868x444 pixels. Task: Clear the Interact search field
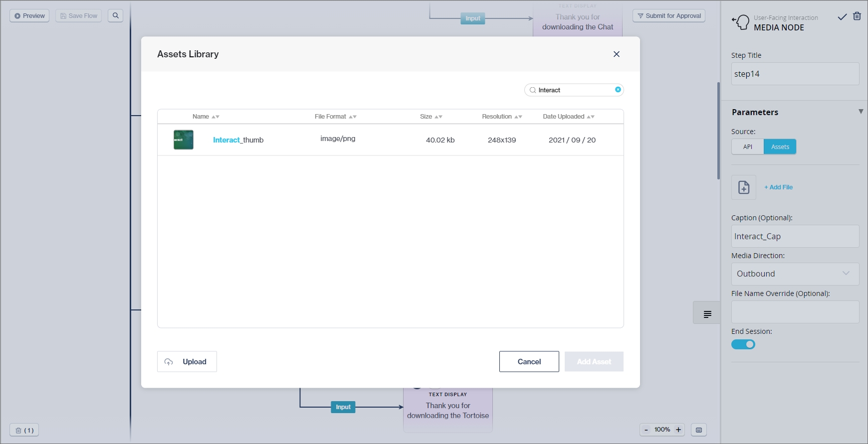(x=618, y=90)
